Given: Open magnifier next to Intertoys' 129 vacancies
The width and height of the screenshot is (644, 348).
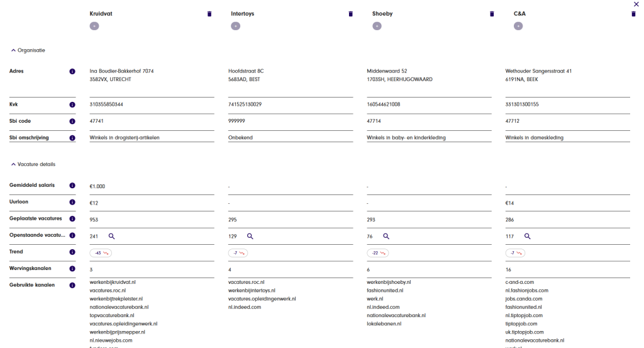Looking at the screenshot, I should 250,236.
